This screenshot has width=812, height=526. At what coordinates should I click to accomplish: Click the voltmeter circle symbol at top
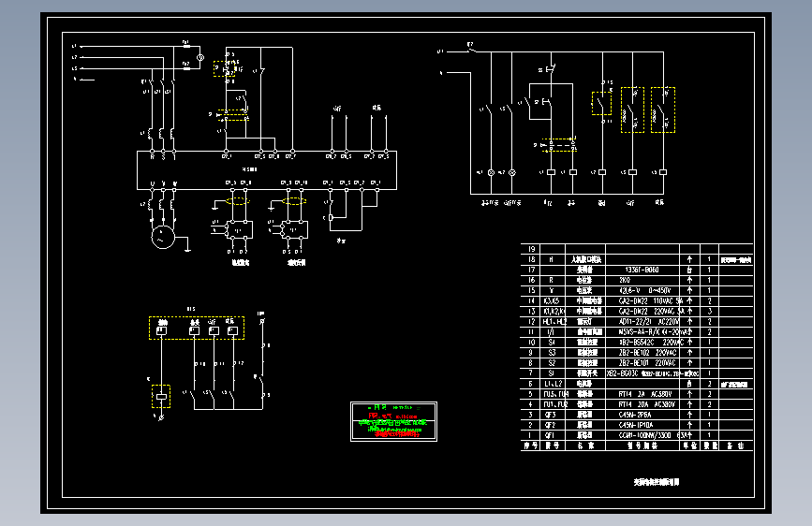(x=200, y=57)
